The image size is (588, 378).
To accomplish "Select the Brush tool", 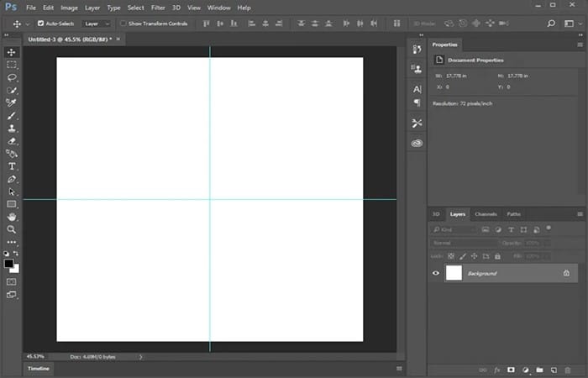I will click(x=12, y=116).
